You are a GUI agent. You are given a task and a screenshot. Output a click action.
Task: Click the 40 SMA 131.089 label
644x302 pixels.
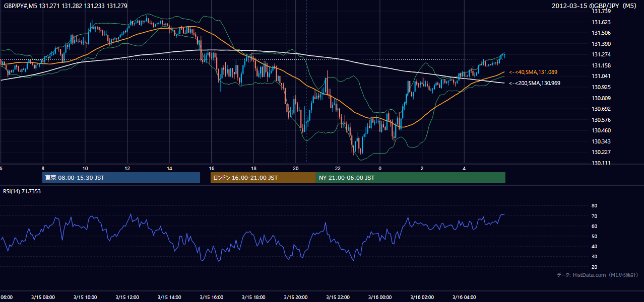click(x=533, y=72)
